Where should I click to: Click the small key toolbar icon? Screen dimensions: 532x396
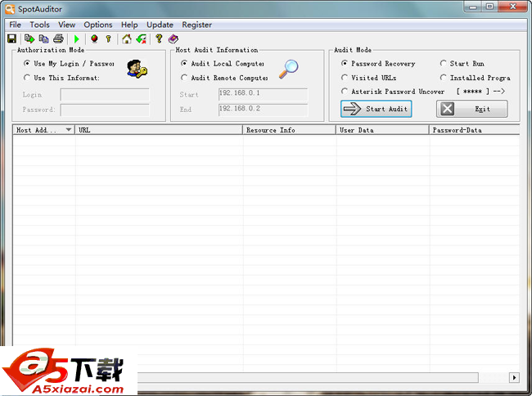click(x=108, y=38)
